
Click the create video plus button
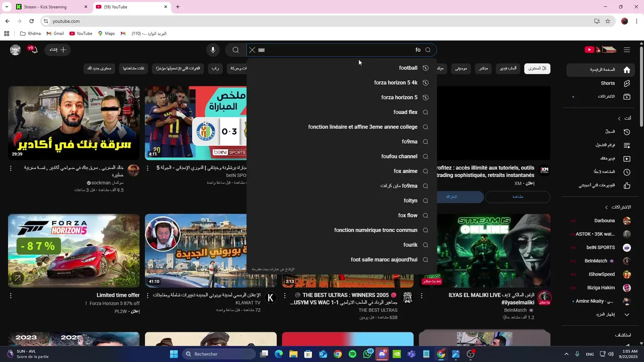57,50
